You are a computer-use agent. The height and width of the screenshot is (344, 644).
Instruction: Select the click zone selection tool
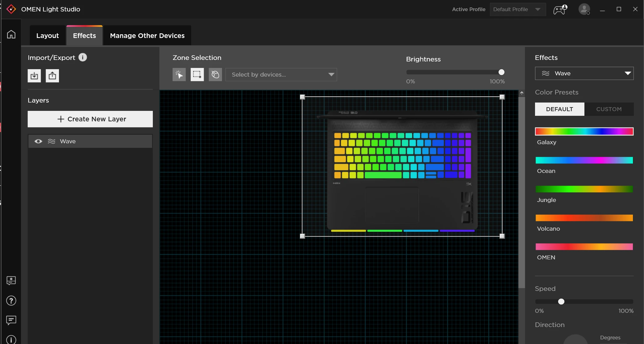[179, 74]
